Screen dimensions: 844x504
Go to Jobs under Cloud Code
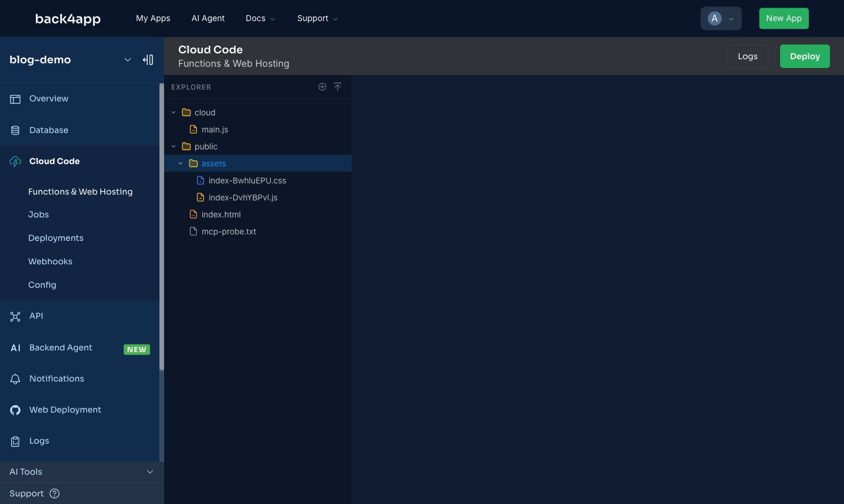(x=39, y=214)
